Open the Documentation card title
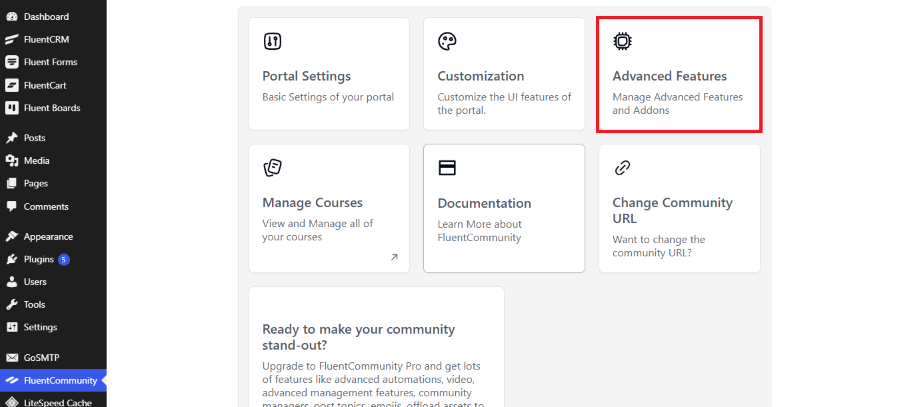 pyautogui.click(x=484, y=203)
